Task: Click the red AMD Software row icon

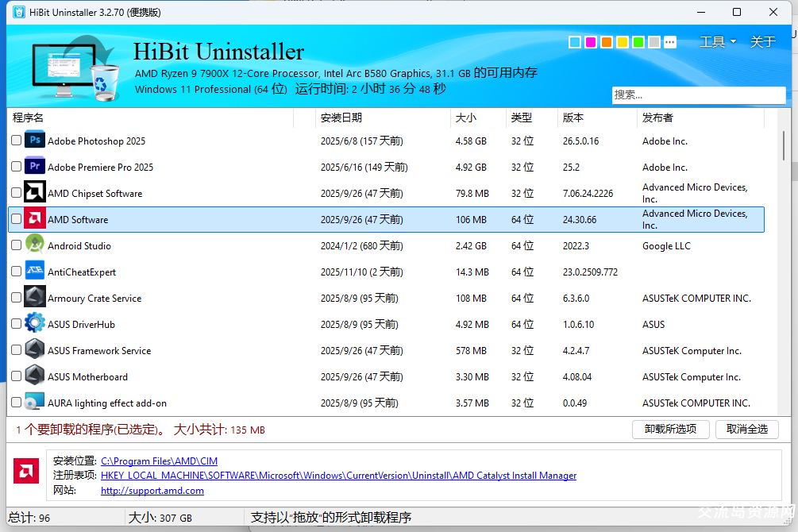Action: pos(35,219)
